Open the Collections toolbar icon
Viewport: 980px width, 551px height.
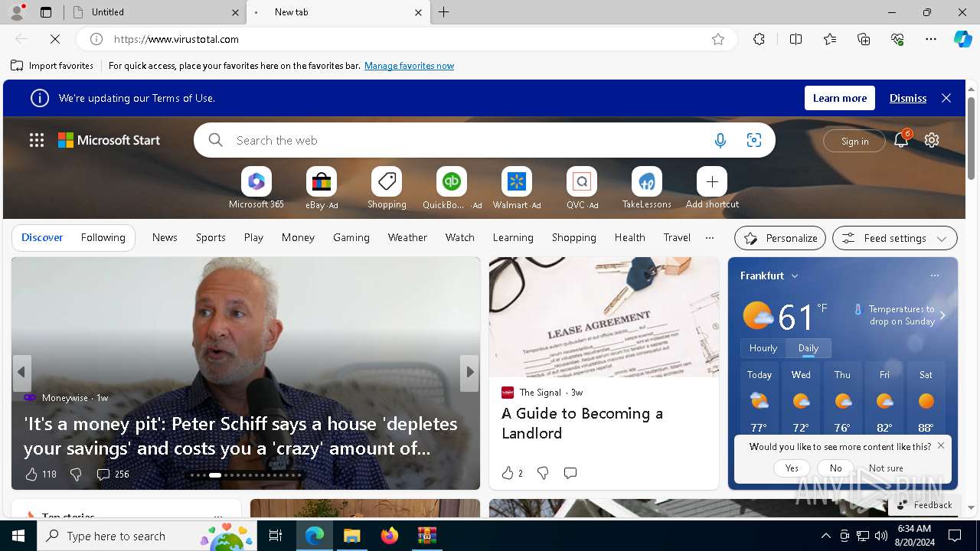pos(864,39)
